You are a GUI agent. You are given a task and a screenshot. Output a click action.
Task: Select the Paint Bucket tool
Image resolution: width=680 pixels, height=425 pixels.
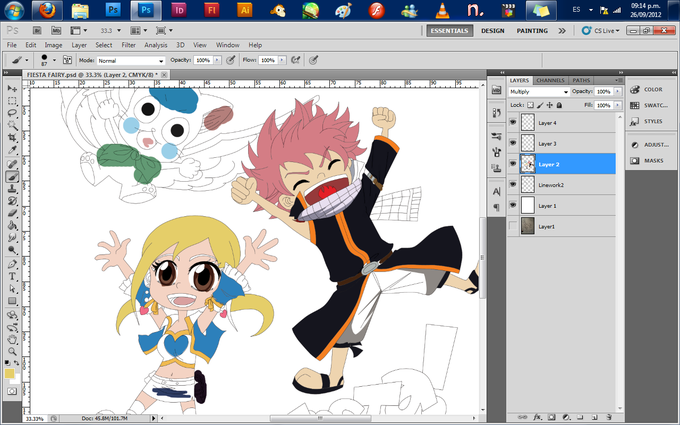click(12, 226)
